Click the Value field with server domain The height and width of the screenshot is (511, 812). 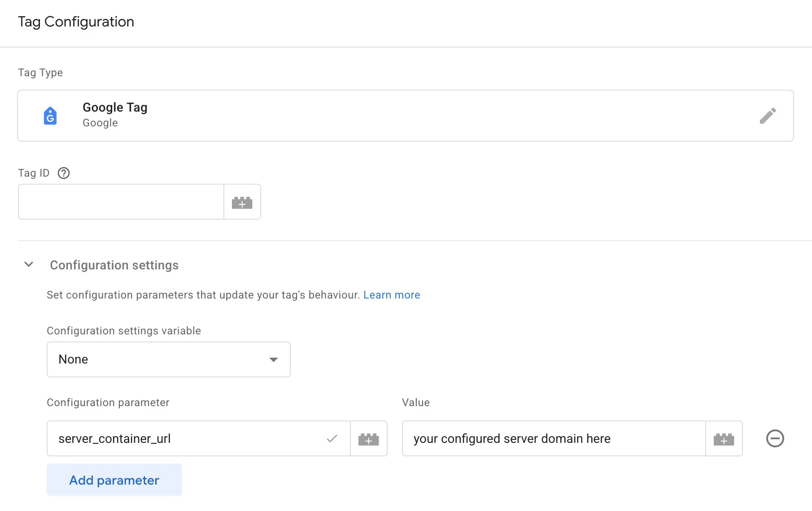pos(554,438)
